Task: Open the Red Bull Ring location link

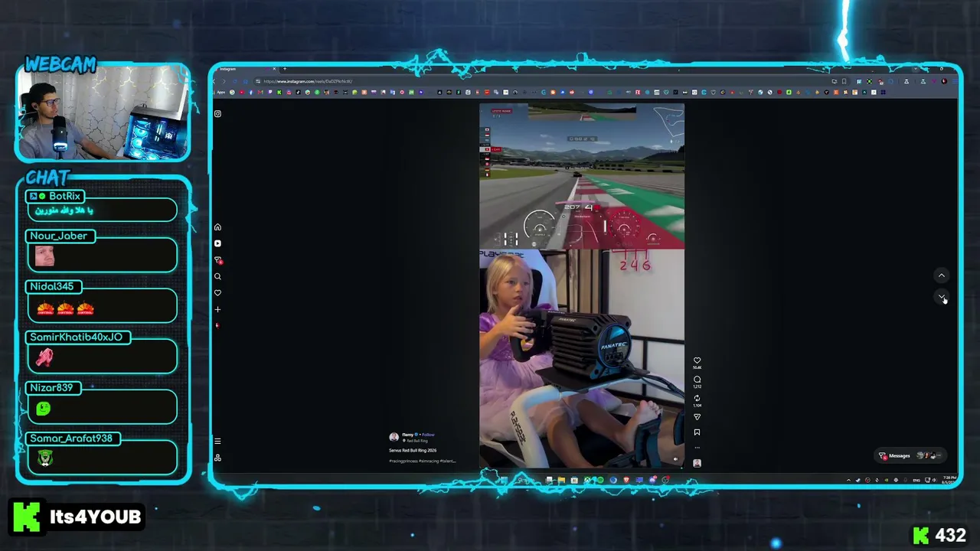Action: tap(417, 441)
